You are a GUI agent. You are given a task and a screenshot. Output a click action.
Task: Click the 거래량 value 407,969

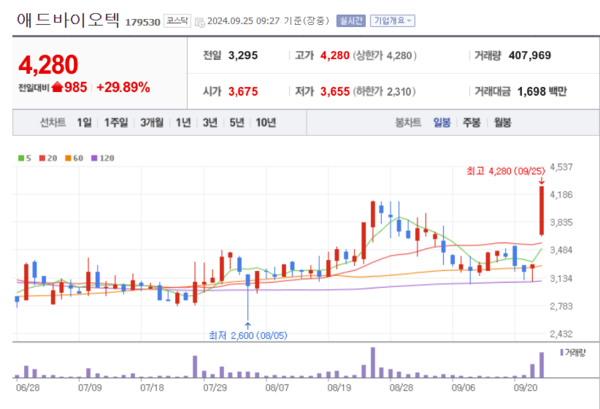[x=530, y=55]
